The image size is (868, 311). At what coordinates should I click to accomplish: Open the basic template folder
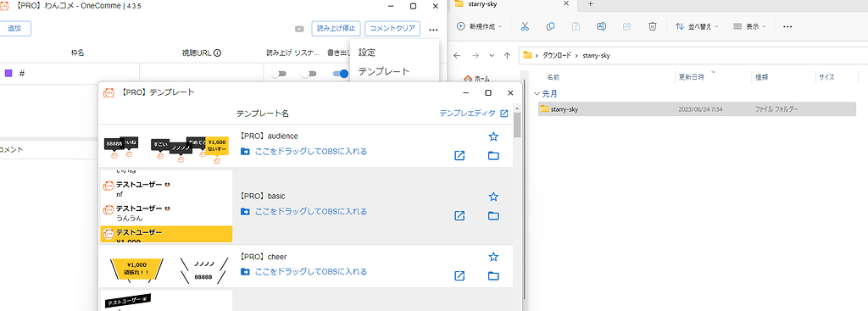point(493,216)
